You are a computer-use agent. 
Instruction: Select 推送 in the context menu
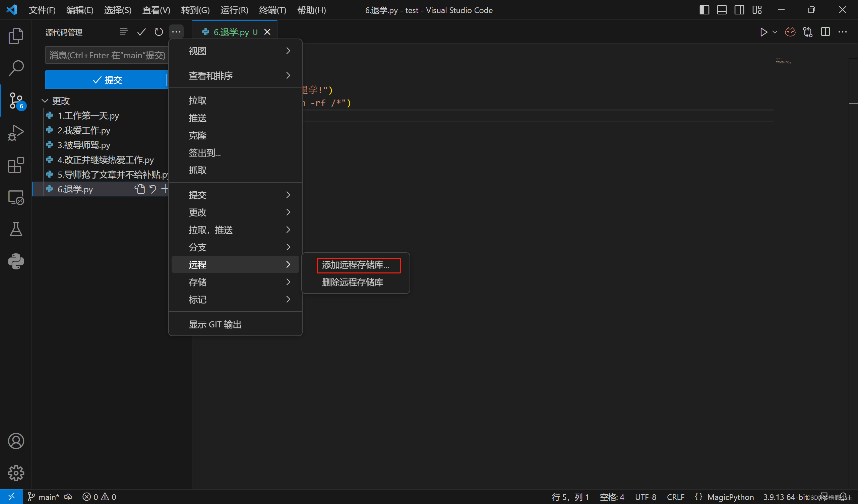tap(235, 118)
